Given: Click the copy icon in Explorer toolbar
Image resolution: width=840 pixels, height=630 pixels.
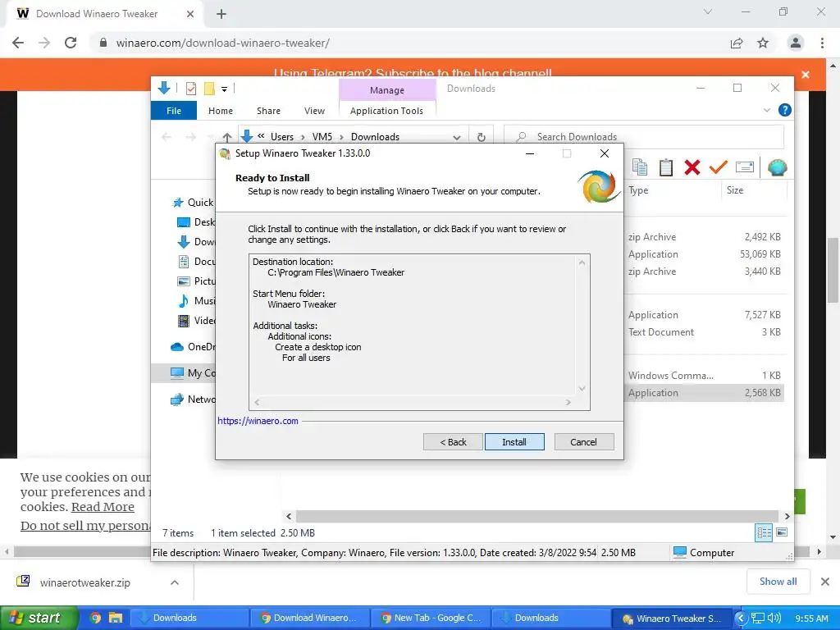Looking at the screenshot, I should click(640, 167).
